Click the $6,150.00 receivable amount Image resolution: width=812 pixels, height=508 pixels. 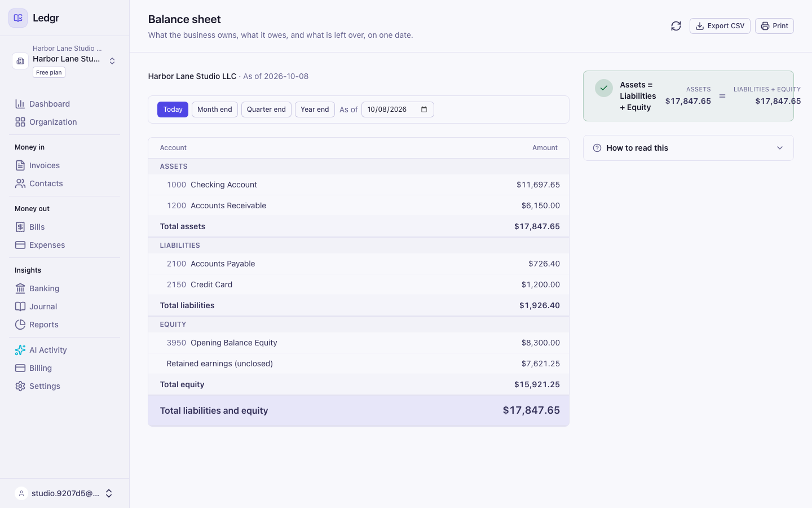coord(541,205)
